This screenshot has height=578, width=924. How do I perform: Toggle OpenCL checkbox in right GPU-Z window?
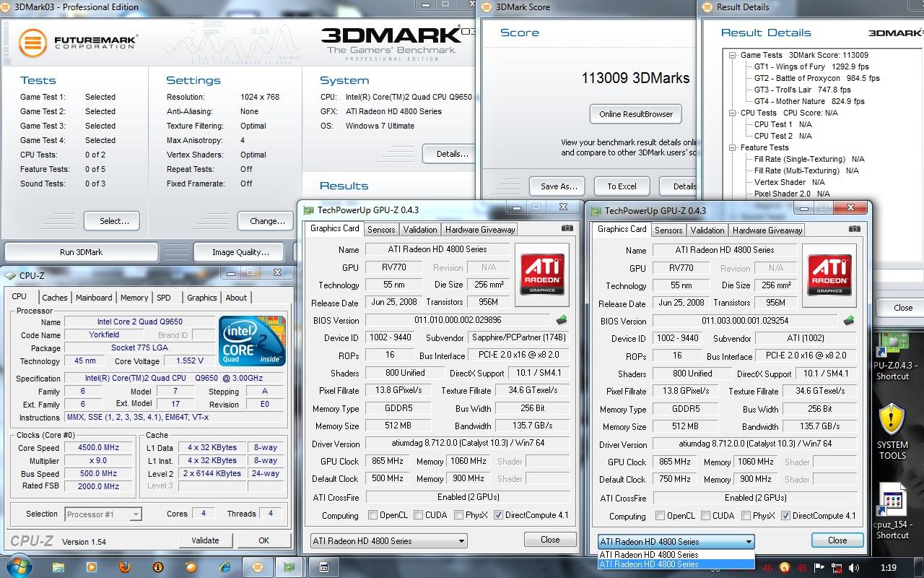660,516
